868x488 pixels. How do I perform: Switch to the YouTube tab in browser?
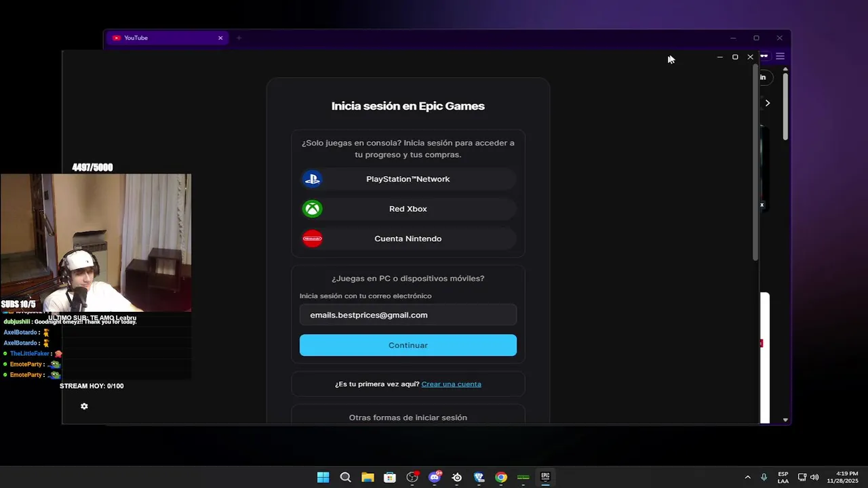coord(167,38)
